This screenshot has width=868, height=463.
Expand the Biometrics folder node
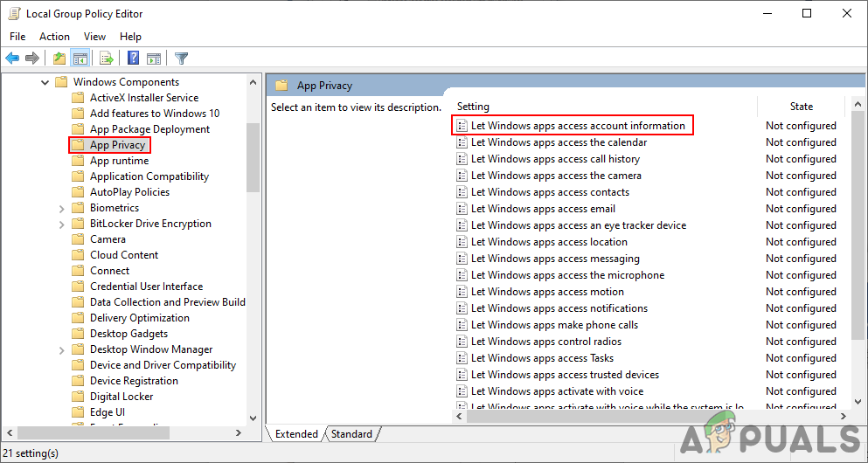tap(61, 208)
